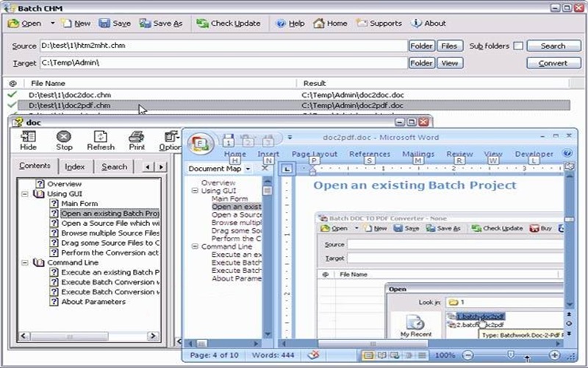Open Help in Batch CHM toolbar

click(x=290, y=24)
